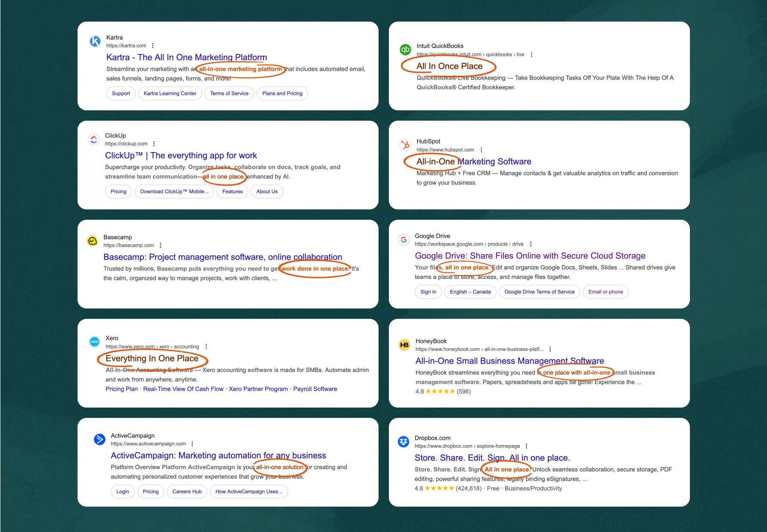Click How ActiveCampaign Uses chip

pyautogui.click(x=249, y=492)
